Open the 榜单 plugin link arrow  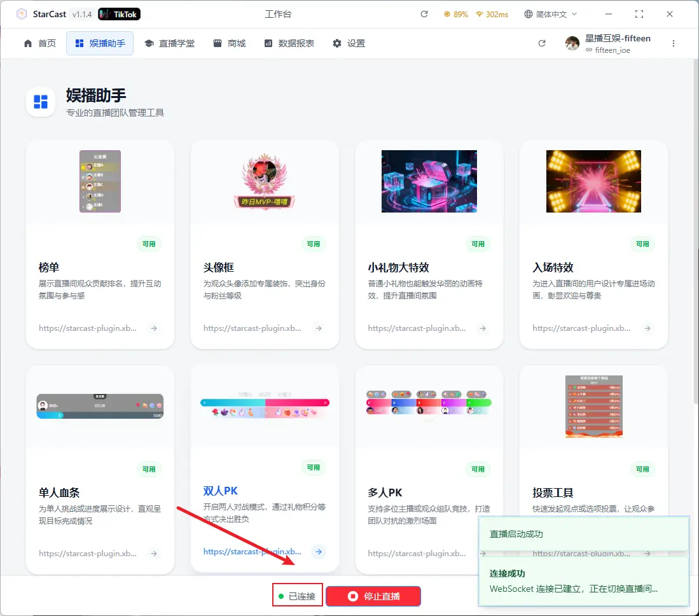point(153,328)
